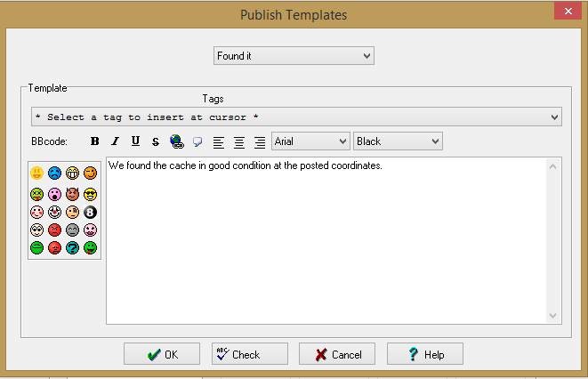
Task: Apply underline BBcode formatting
Action: point(135,141)
